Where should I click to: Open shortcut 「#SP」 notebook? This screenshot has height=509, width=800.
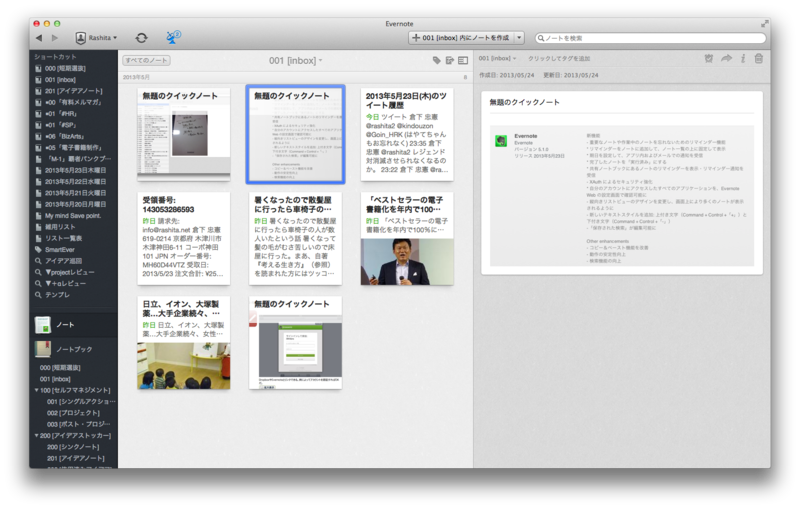point(60,125)
